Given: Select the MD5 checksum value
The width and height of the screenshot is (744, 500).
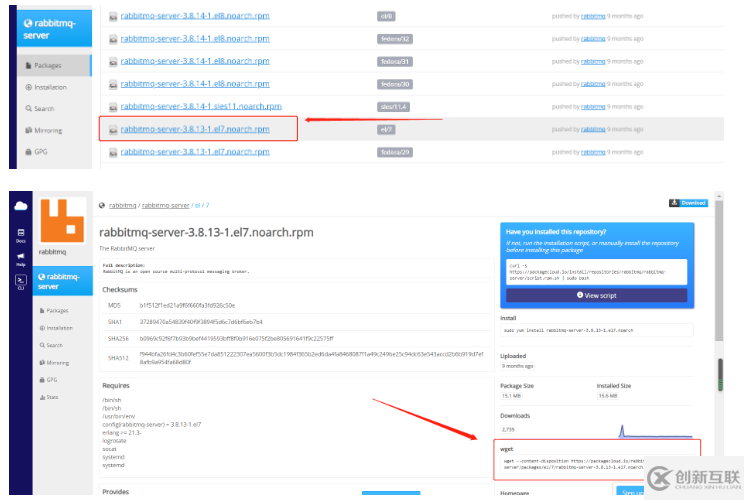Looking at the screenshot, I should [187, 306].
